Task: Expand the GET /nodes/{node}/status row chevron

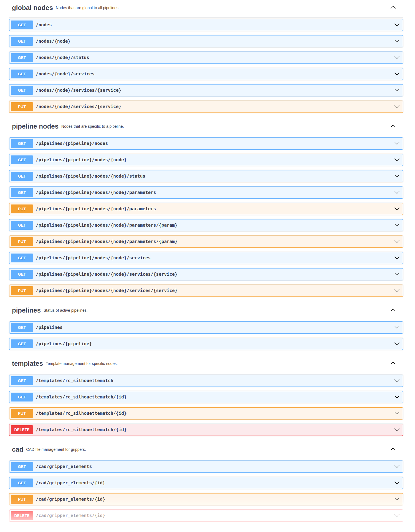Action: coord(397,58)
